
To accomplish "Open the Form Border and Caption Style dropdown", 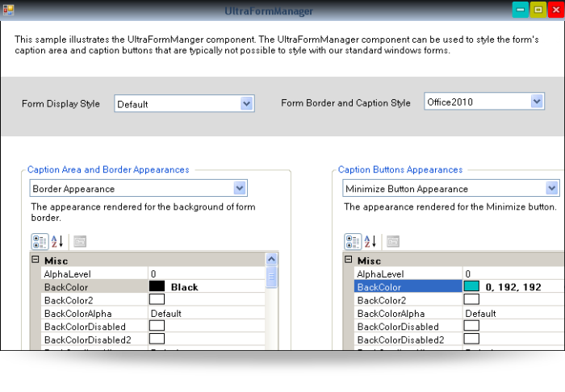I will tap(537, 102).
